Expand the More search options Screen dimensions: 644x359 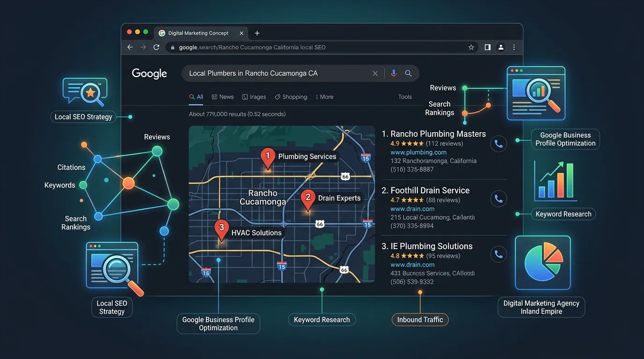point(325,97)
